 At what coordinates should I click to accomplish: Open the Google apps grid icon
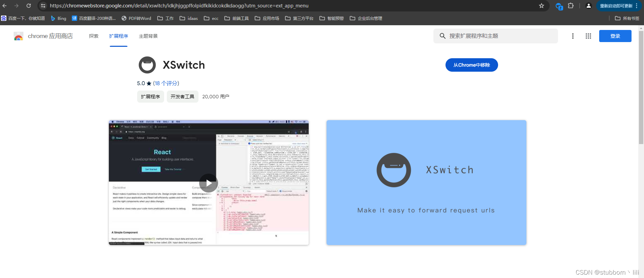[588, 36]
